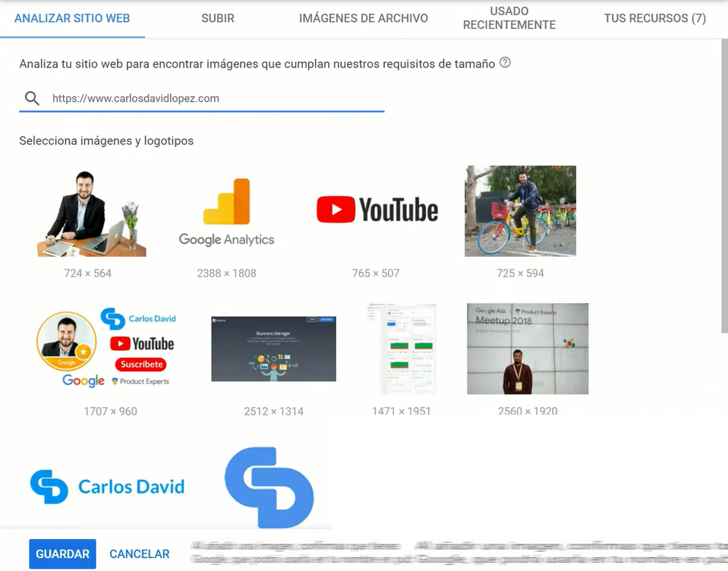Open the Imágenes de archivo tab
The height and width of the screenshot is (571, 728).
tap(364, 18)
